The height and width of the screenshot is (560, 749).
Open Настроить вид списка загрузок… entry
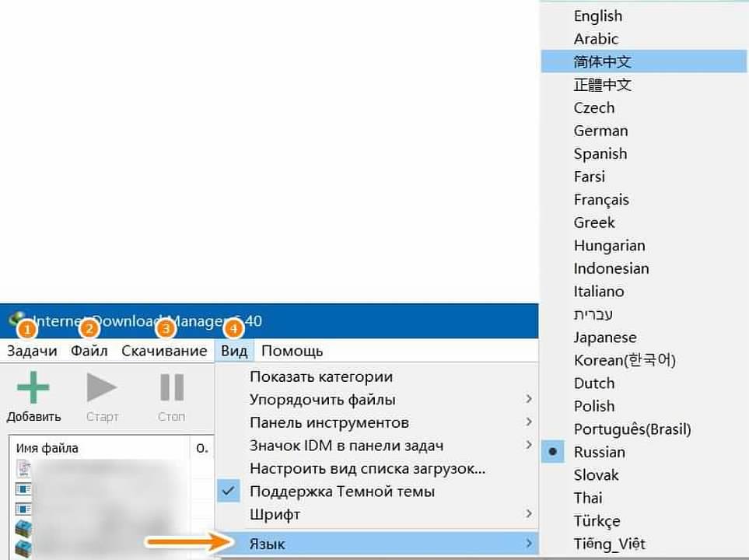pos(377,468)
